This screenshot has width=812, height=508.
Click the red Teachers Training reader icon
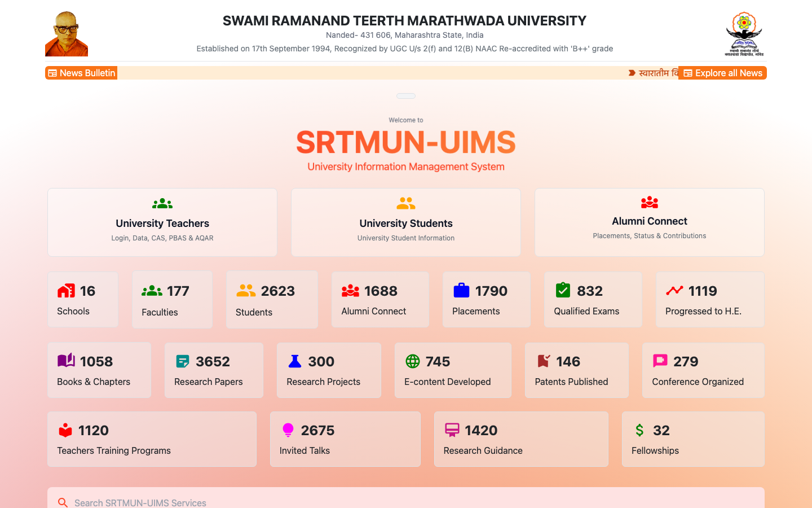pyautogui.click(x=65, y=430)
